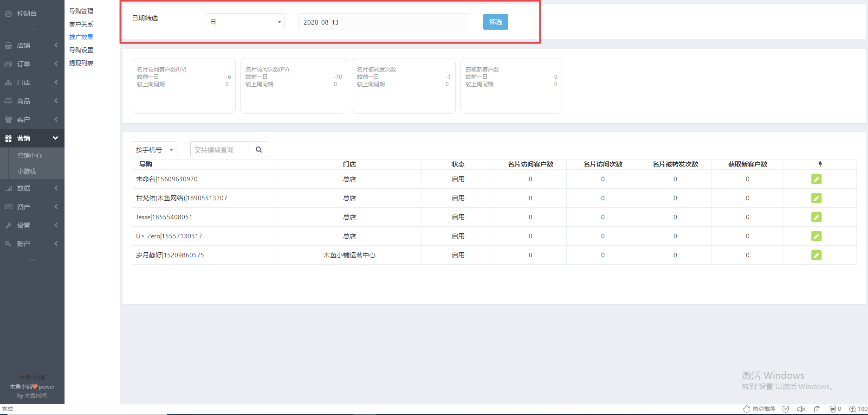Click the blue 筛选 filter button
Screen dimensions: 868x415
(496, 22)
